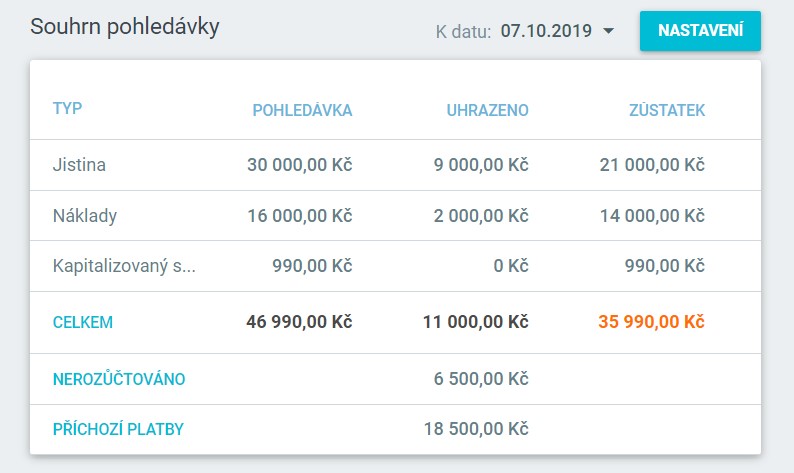Click the Souhrn pohledávky heading
The image size is (794, 473).
[125, 27]
